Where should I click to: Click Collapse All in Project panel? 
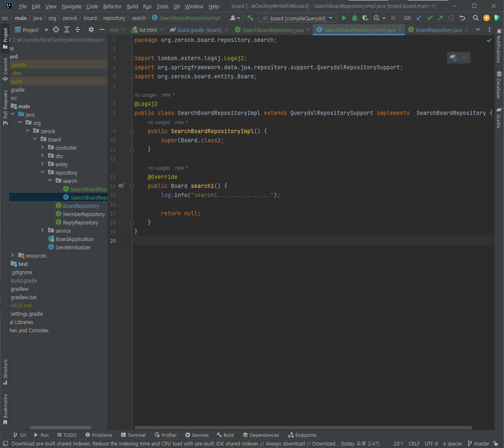[78, 29]
